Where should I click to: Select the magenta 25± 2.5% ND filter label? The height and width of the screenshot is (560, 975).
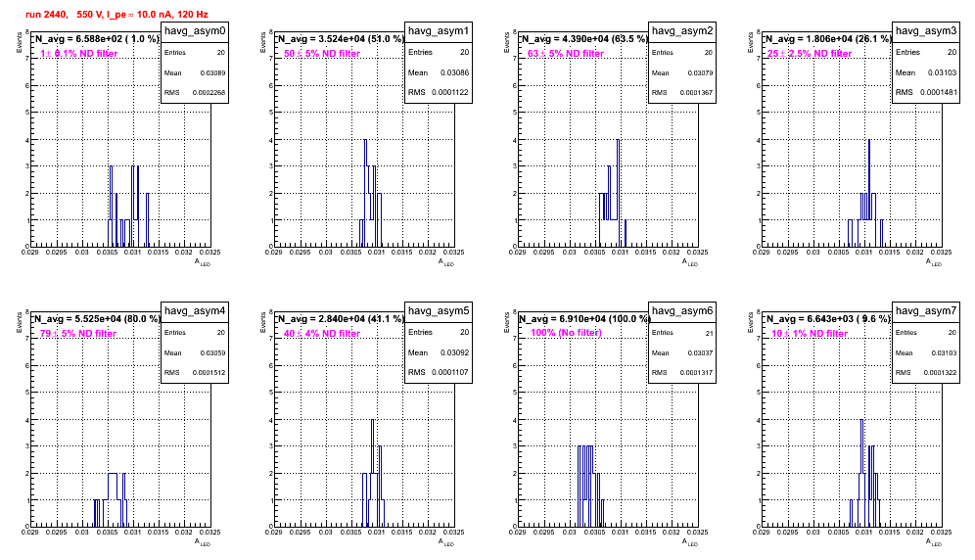click(x=810, y=54)
